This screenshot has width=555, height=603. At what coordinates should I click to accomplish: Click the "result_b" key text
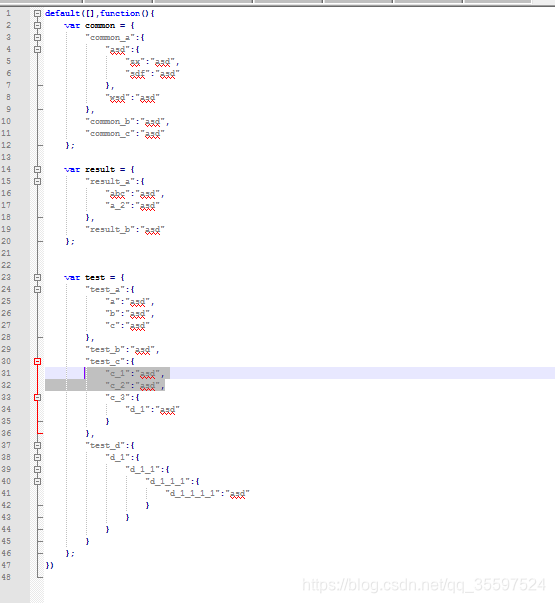tap(110, 229)
